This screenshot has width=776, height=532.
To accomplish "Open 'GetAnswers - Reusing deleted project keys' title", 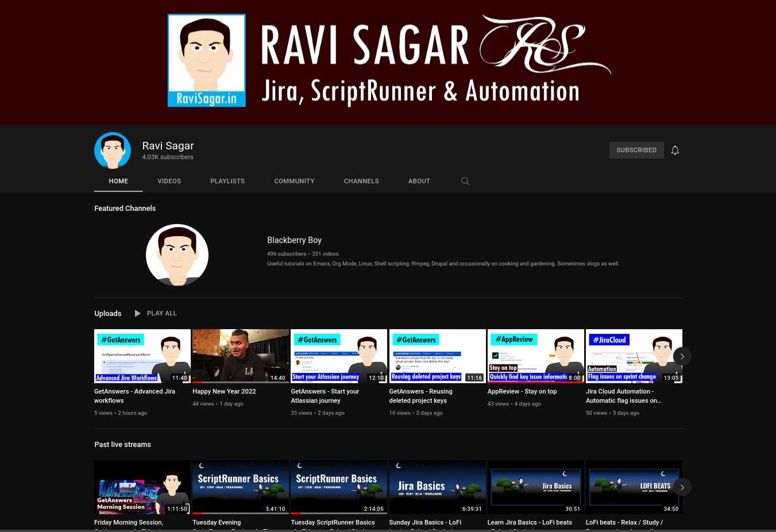I will tap(421, 396).
